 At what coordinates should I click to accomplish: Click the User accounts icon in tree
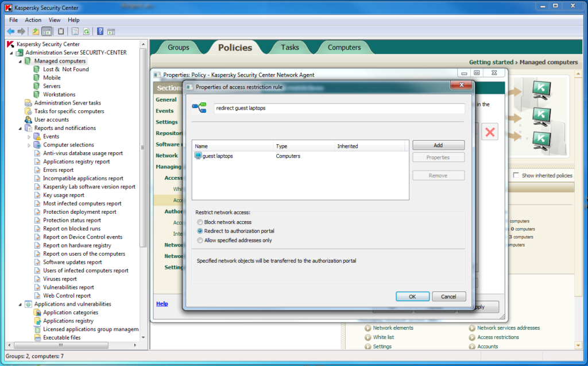pyautogui.click(x=28, y=120)
